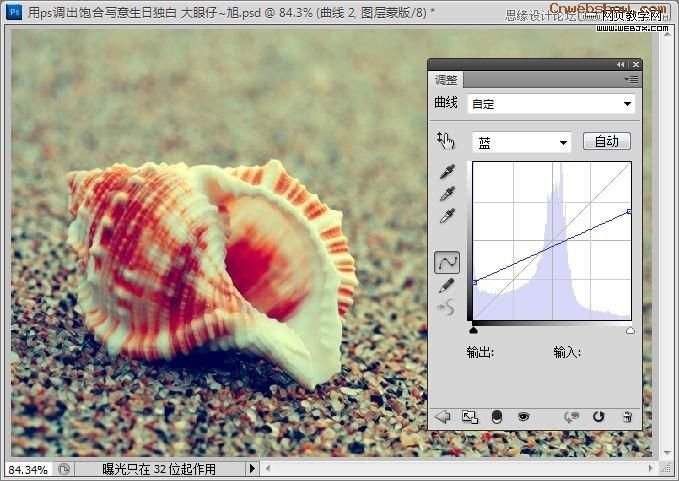Screen dimensions: 679x481
Task: Click the 自动 button
Action: pyautogui.click(x=607, y=141)
